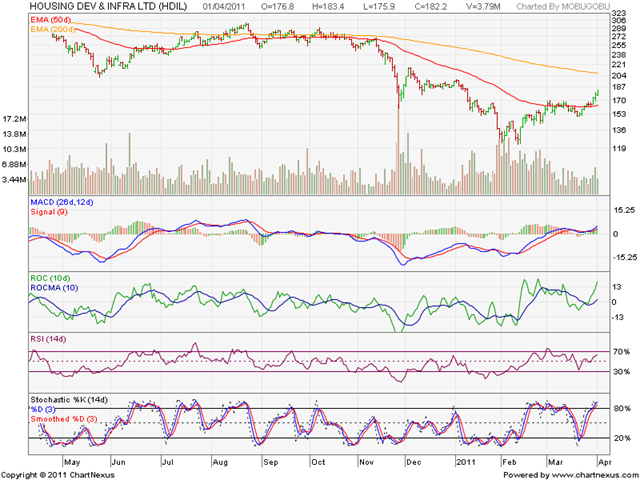Click the 70% RSI level label

pyautogui.click(x=621, y=351)
